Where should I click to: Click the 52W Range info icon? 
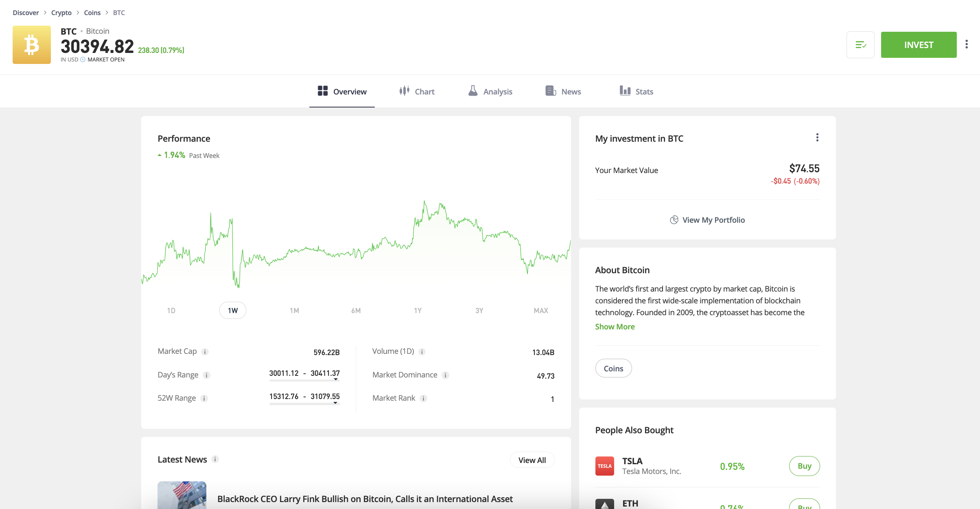204,399
